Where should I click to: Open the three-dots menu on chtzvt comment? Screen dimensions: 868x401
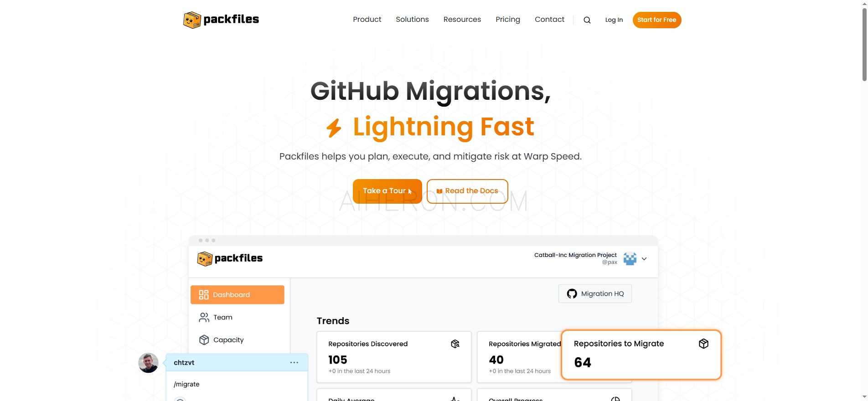coord(294,363)
